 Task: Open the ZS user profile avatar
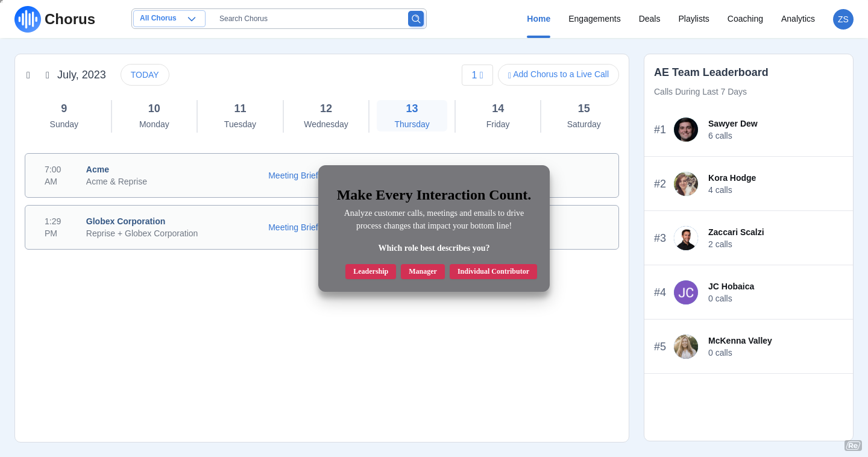(843, 19)
